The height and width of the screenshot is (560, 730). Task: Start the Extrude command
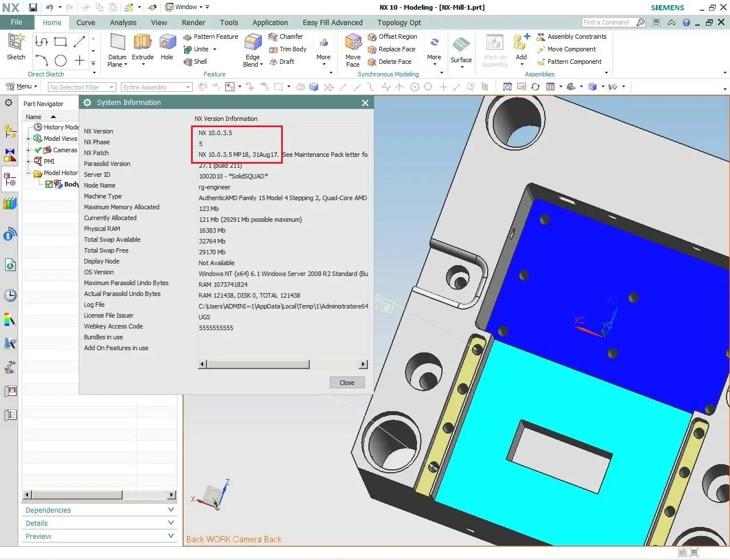(143, 47)
